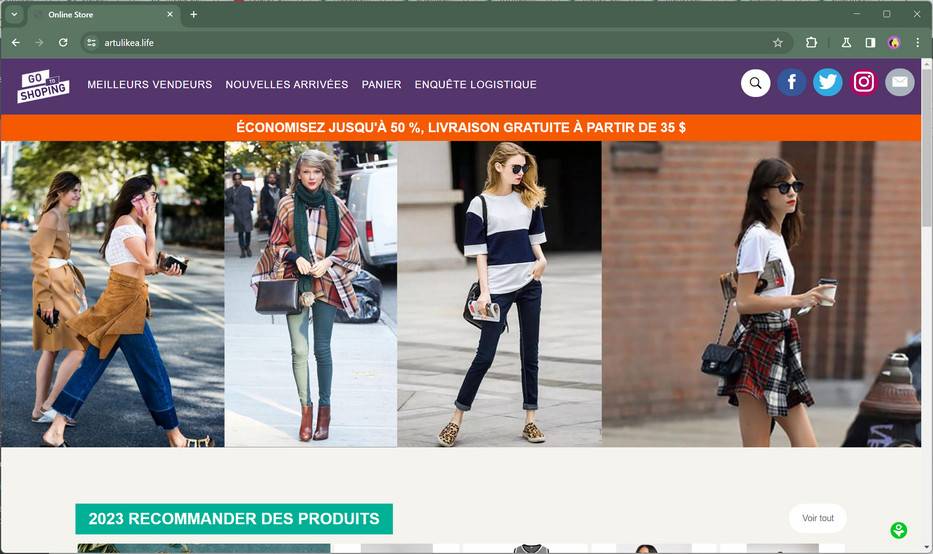Screen dimensions: 933x554
Task: Close the Online Store tab
Action: tap(170, 14)
